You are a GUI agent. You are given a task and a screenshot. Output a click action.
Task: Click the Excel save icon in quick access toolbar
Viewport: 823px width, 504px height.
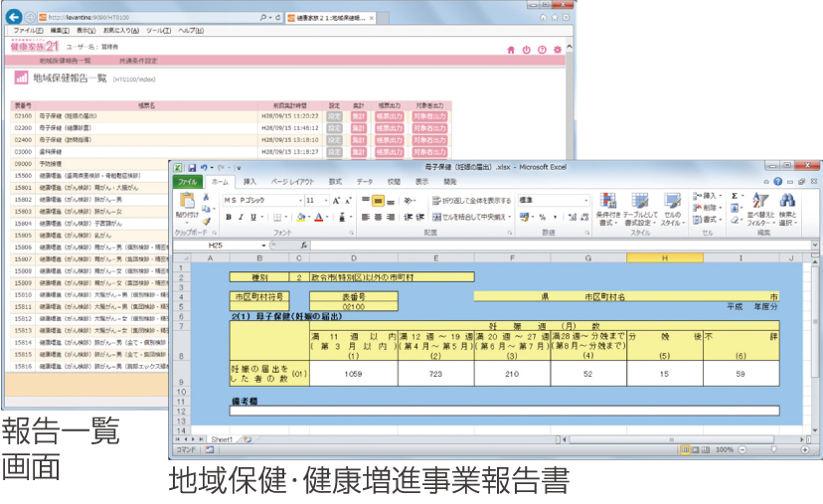click(x=191, y=167)
